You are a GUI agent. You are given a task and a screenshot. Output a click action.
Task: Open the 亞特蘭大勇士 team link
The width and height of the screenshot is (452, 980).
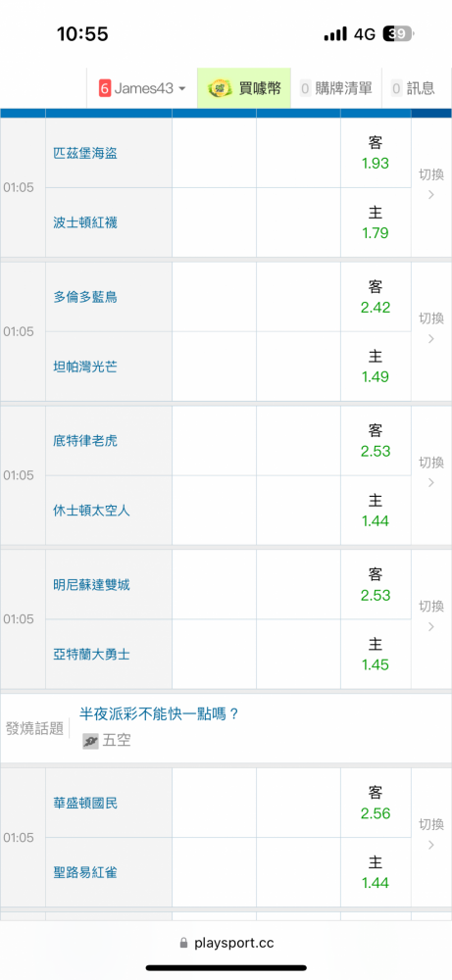pos(92,655)
